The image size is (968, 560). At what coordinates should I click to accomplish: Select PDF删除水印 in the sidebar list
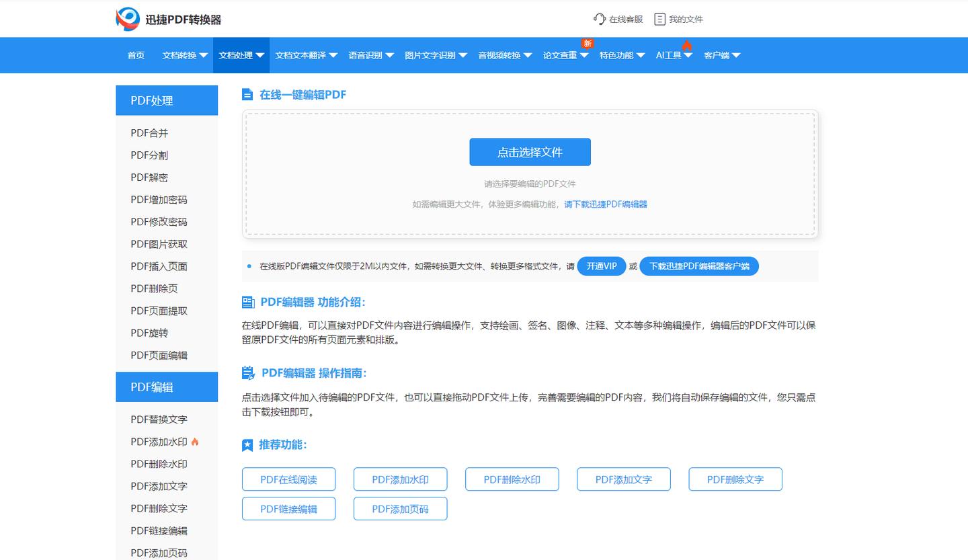tap(159, 464)
